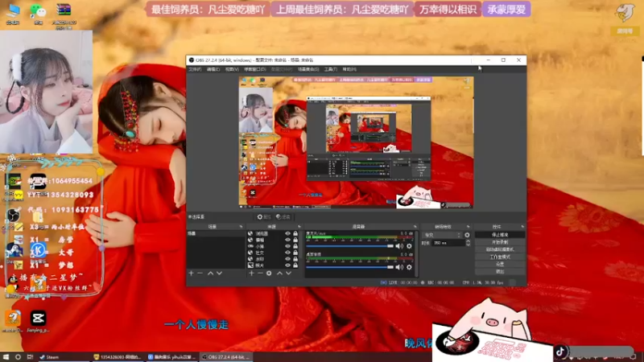Click the 启动虚拟摄像机 button
This screenshot has width=644, height=362.
pyautogui.click(x=500, y=249)
